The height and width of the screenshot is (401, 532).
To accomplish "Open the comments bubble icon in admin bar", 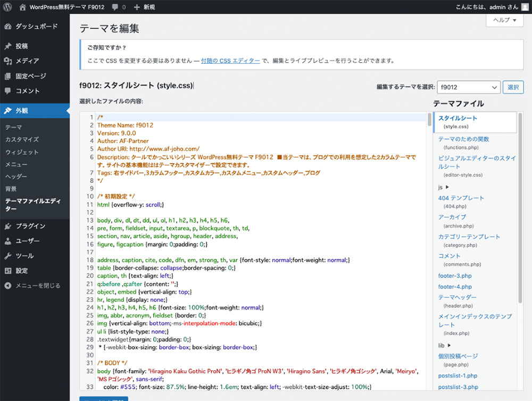I will [115, 7].
